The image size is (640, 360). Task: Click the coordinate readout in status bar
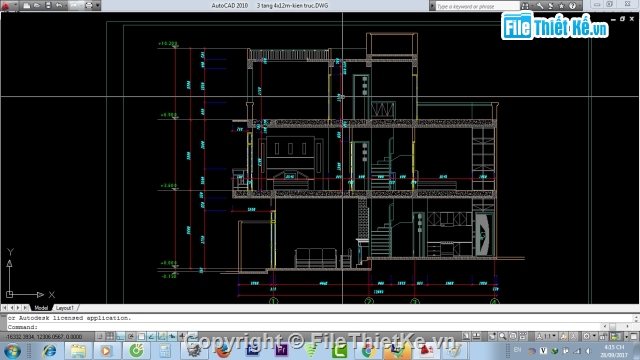coord(44,337)
